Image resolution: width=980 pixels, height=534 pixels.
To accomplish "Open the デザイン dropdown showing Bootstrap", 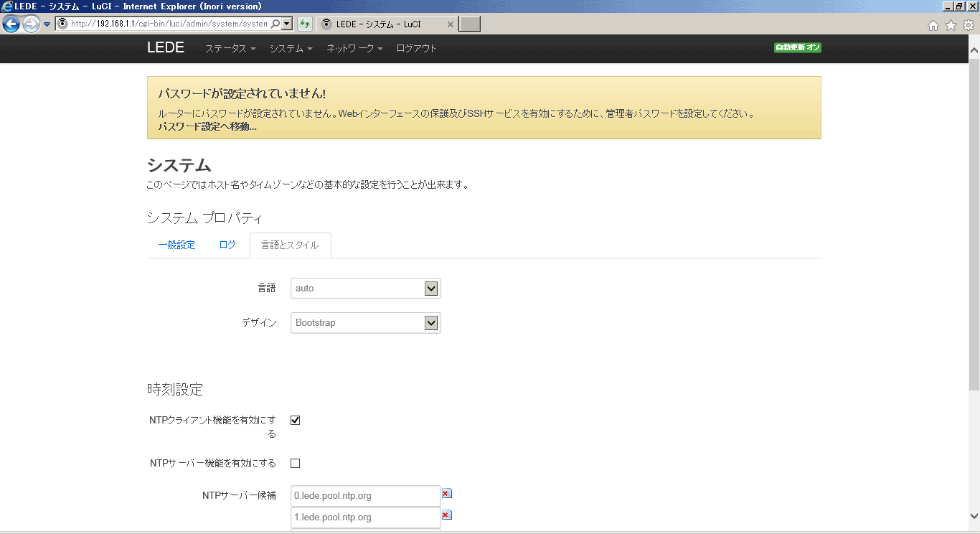I will coord(365,323).
